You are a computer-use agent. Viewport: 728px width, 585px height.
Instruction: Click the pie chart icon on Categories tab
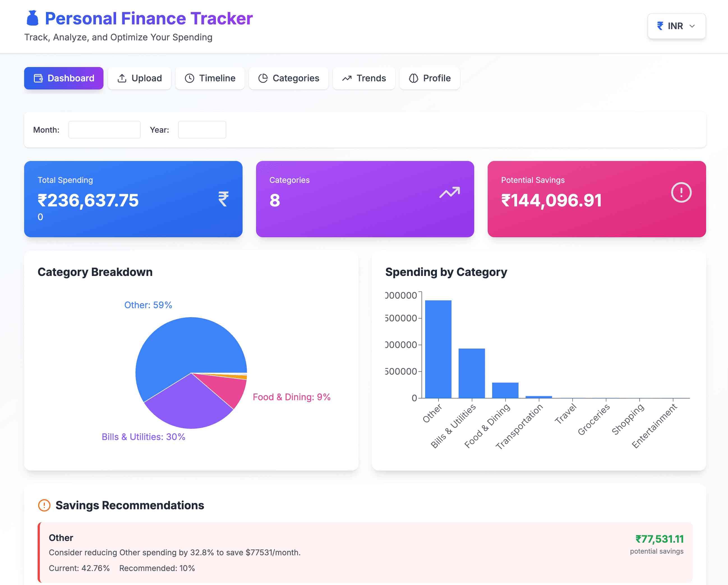[x=264, y=78]
